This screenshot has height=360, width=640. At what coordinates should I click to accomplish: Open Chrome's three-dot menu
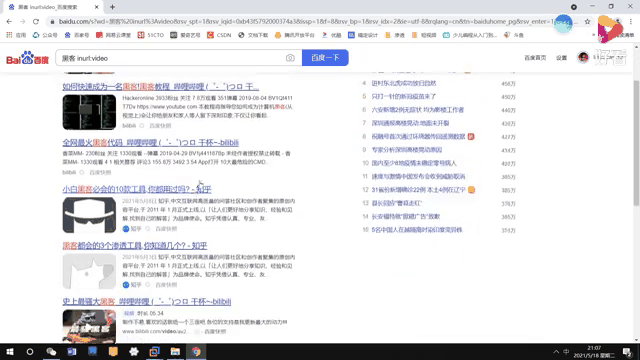(631, 22)
